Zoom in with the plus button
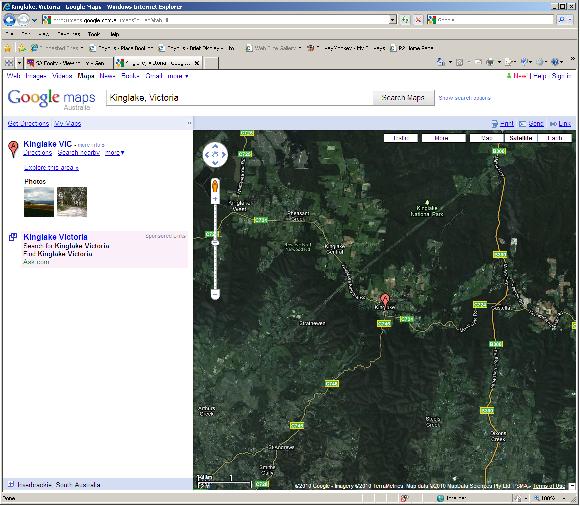The width and height of the screenshot is (580, 506). click(215, 199)
